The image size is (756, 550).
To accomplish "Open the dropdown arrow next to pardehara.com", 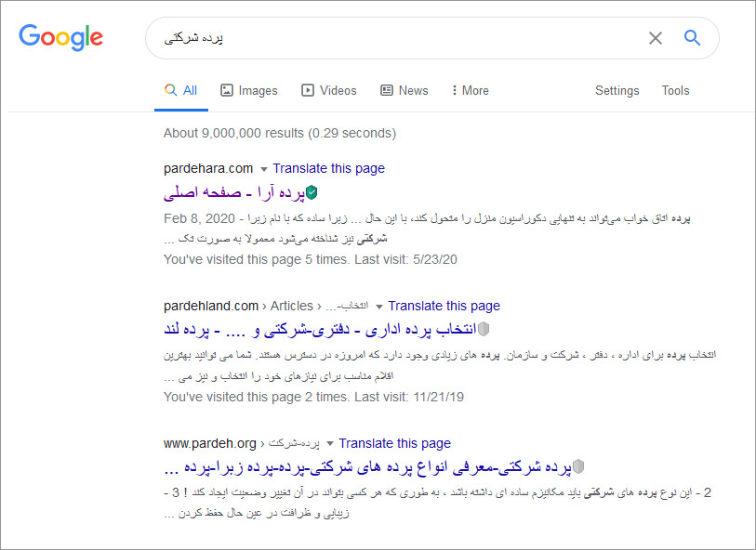I will pyautogui.click(x=264, y=170).
